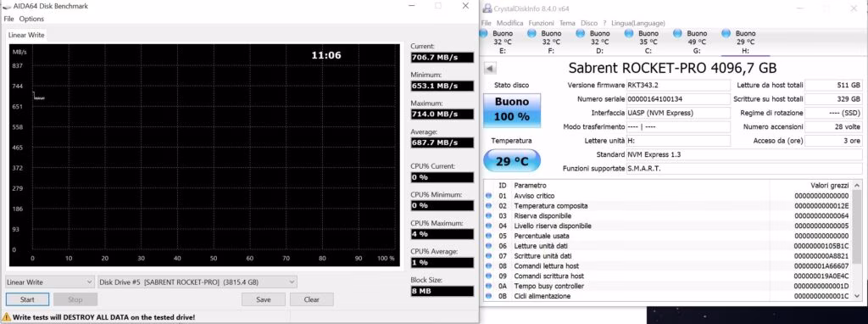Screen dimensions: 868x324
Task: Click the previous disk arrow button
Action: click(x=490, y=68)
